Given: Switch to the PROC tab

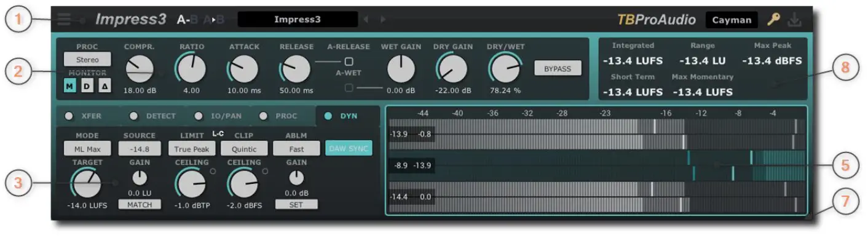Looking at the screenshot, I should point(283,116).
